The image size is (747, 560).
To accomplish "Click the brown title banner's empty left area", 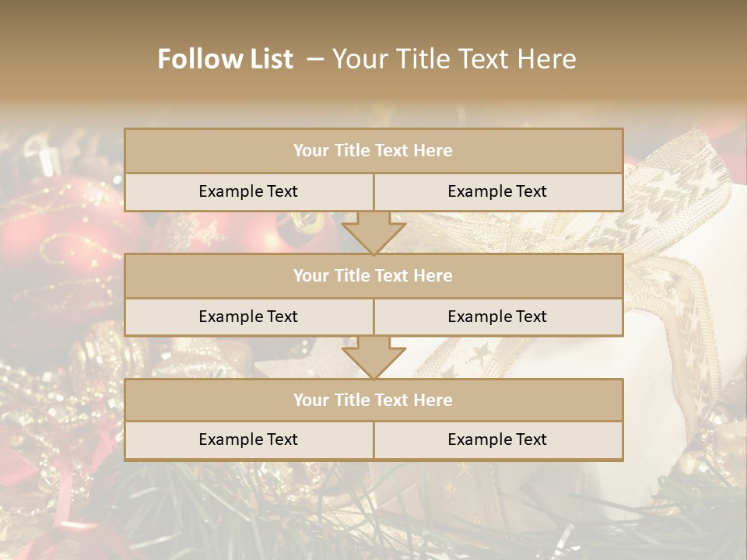I will click(x=70, y=59).
